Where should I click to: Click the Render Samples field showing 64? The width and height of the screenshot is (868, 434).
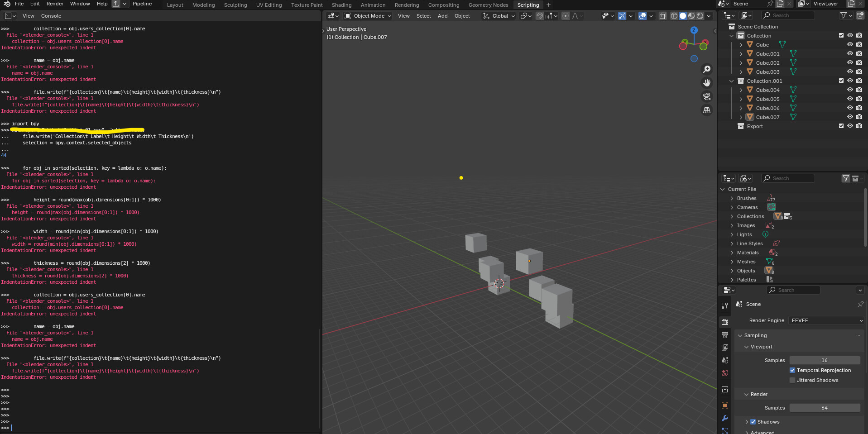coord(825,408)
